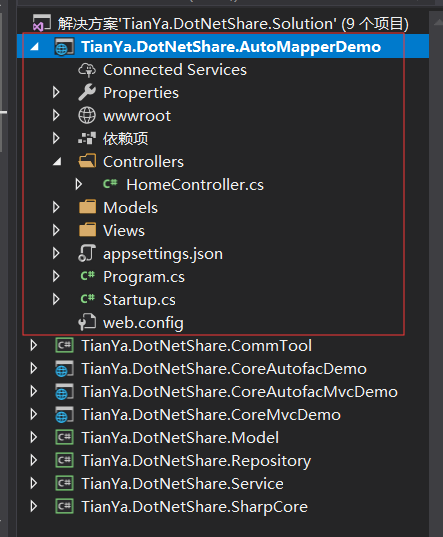Click the vertical scrollbar up arrow
443x537 pixels.
tap(438, 22)
